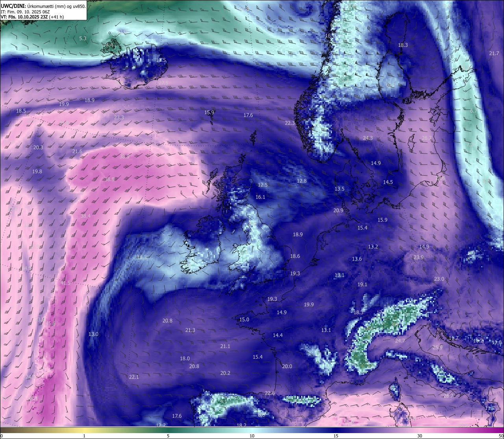Click the IT: Fim. 09. 10. 2025 06Z line
Viewport: 504px width, 439px height.
pyautogui.click(x=25, y=12)
